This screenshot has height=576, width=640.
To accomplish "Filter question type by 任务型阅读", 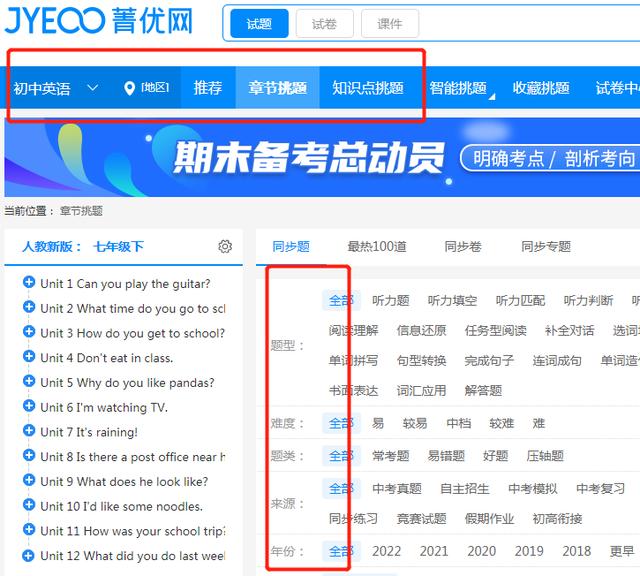I will [496, 330].
